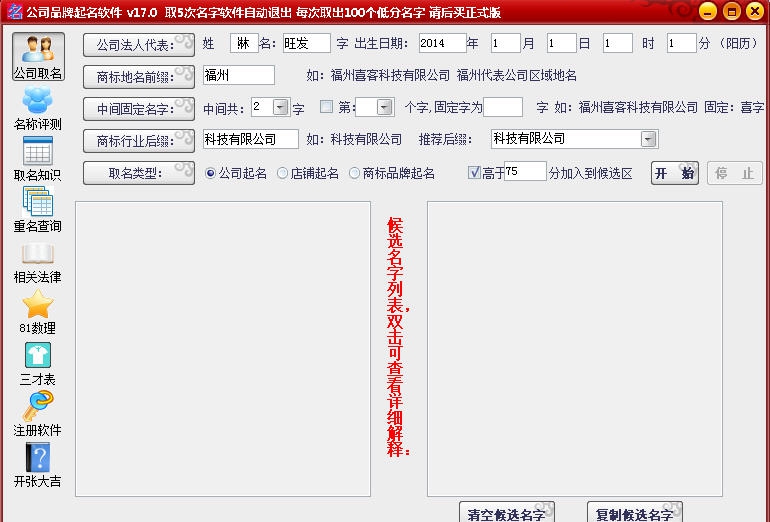The image size is (770, 522).
Task: Click the 中间固定名字 button
Action: [x=139, y=109]
